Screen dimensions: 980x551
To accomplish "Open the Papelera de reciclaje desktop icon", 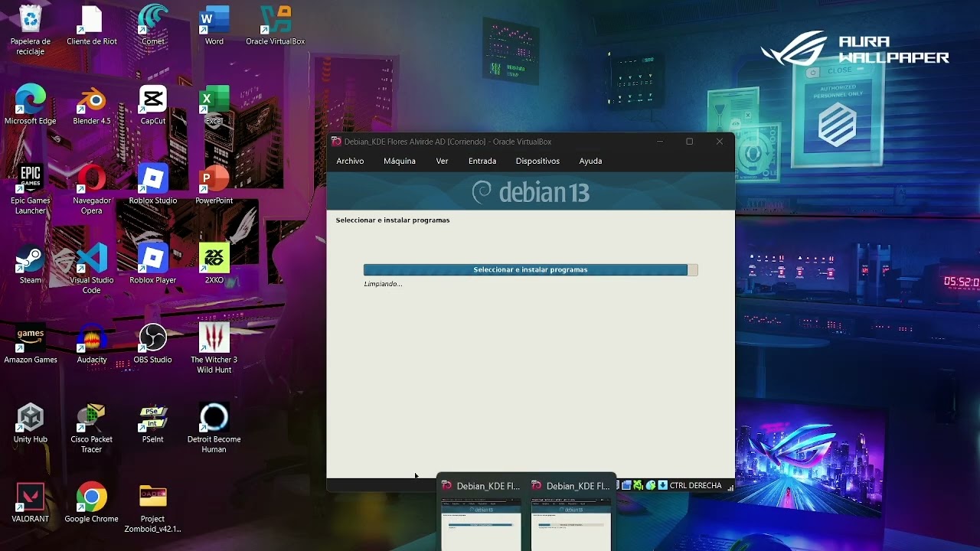I will pyautogui.click(x=31, y=29).
